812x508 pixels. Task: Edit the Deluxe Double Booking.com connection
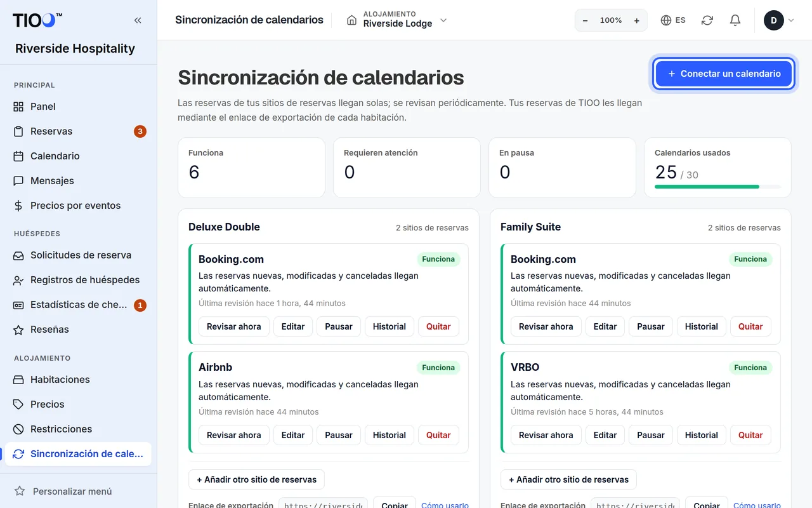(x=293, y=326)
